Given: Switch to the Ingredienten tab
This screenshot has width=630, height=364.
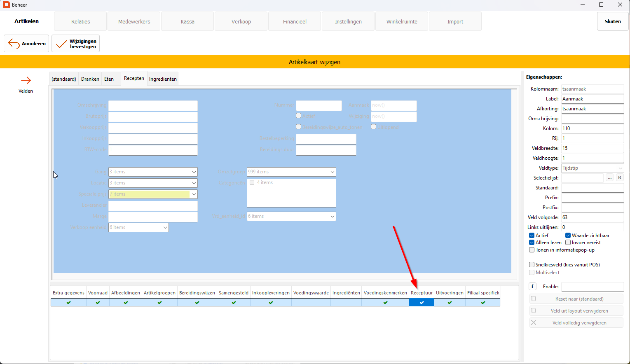Looking at the screenshot, I should coord(163,79).
